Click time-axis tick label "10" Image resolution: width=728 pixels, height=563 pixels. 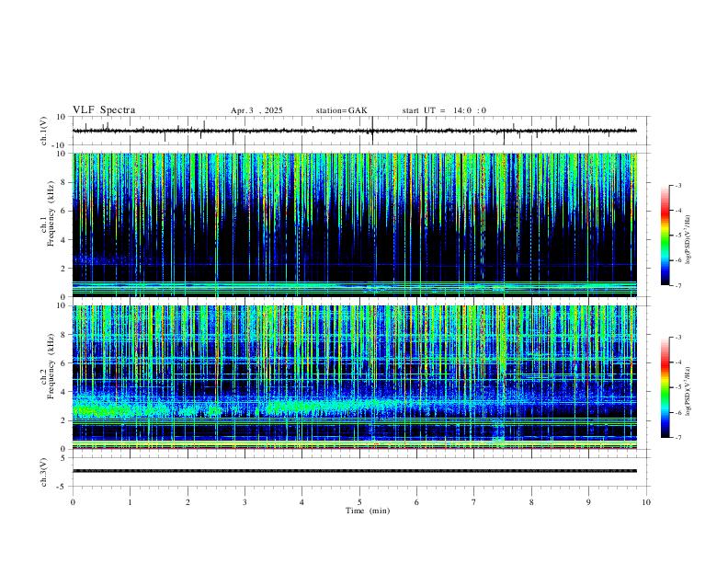[x=646, y=502]
